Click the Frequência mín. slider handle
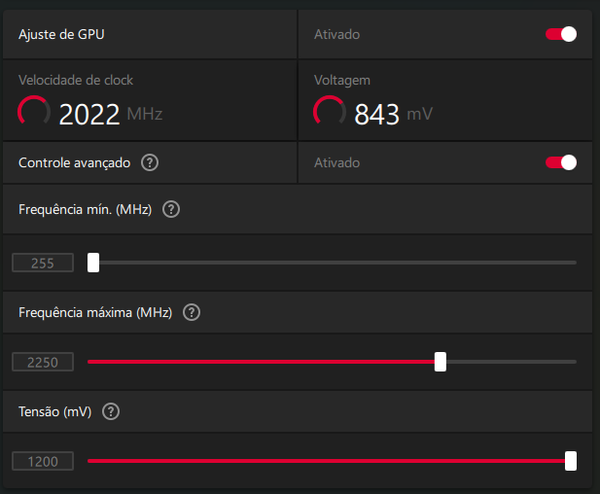Screen dimensions: 600x494 point(93,263)
